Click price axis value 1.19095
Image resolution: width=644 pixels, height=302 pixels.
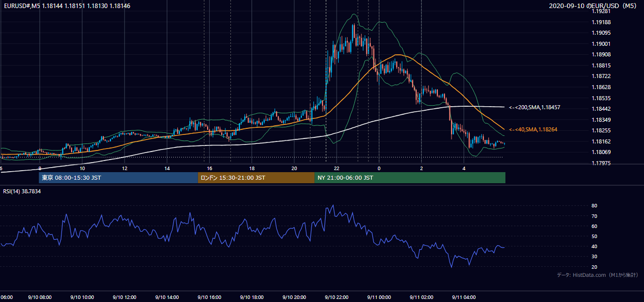[x=602, y=33]
